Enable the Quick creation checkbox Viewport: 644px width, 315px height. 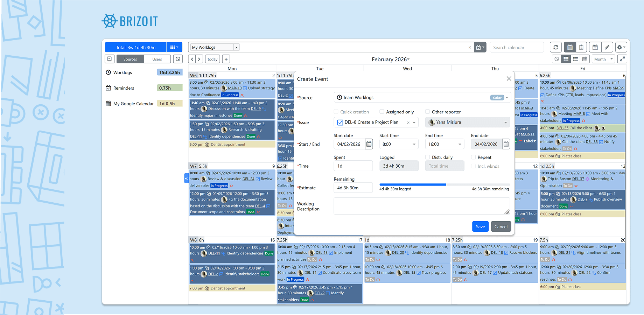pyautogui.click(x=336, y=112)
